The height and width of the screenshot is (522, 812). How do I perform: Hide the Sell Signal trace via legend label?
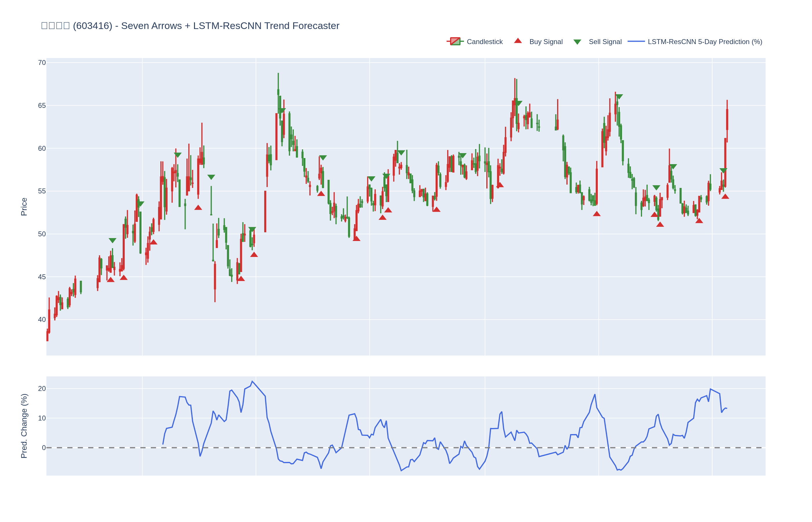(x=605, y=42)
